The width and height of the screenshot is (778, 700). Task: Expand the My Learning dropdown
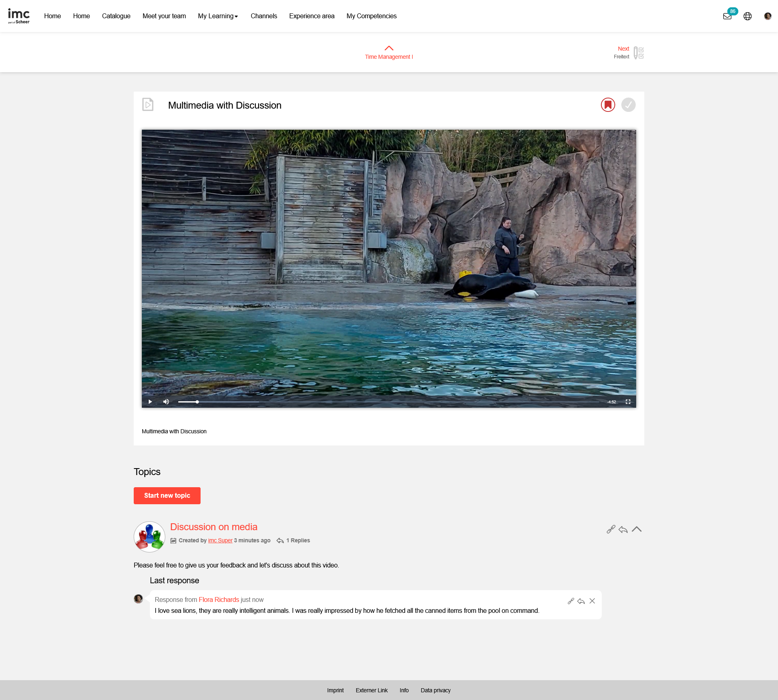(x=218, y=16)
